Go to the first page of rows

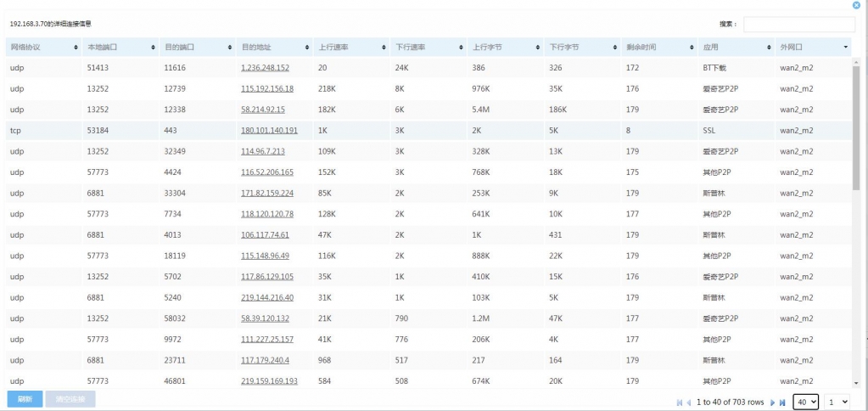click(680, 403)
